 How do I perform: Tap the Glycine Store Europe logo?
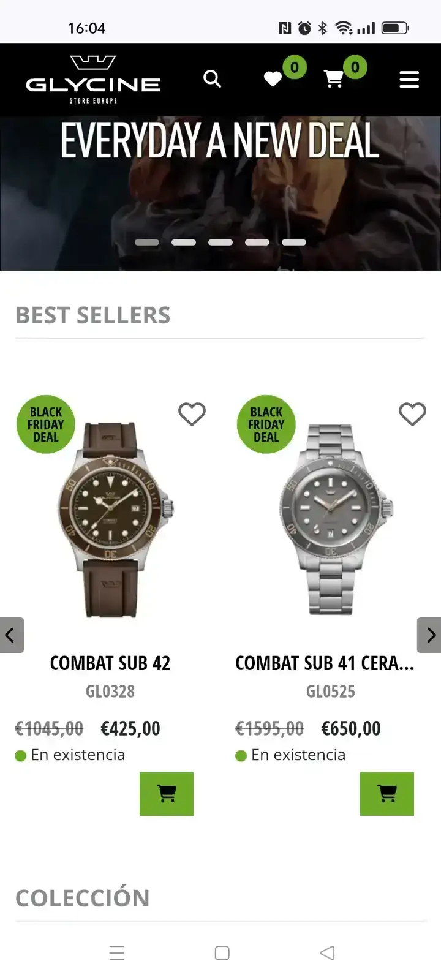coord(93,80)
